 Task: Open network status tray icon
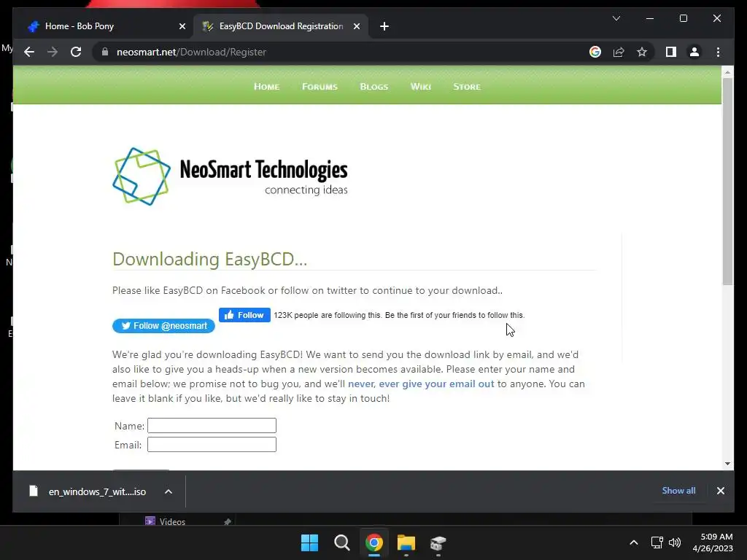point(657,542)
